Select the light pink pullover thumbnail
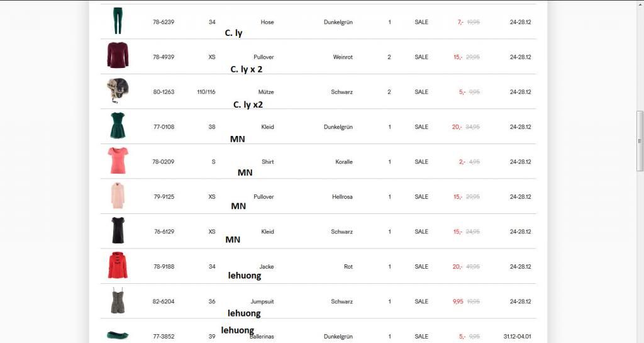 pyautogui.click(x=118, y=196)
